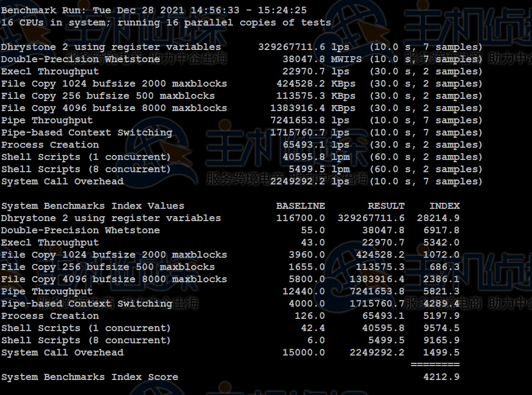Click the 424528.2 KBps file copy result
This screenshot has width=532, height=395.
(x=316, y=84)
